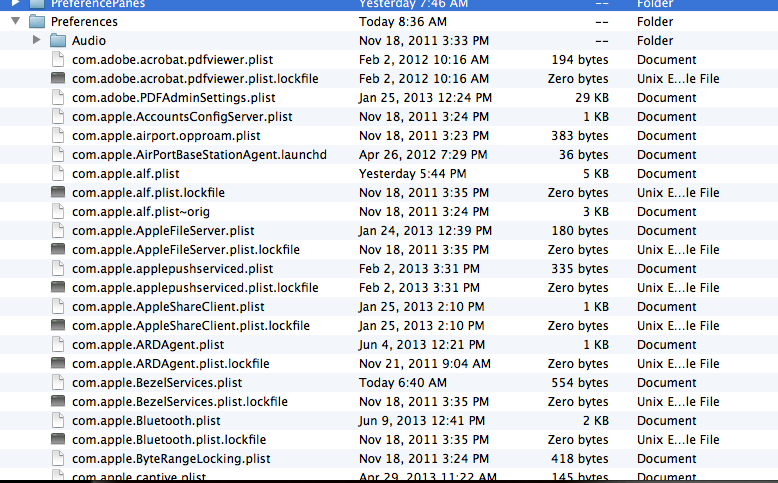Click the size value 554 bytes
This screenshot has height=483, width=778.
pyautogui.click(x=580, y=383)
